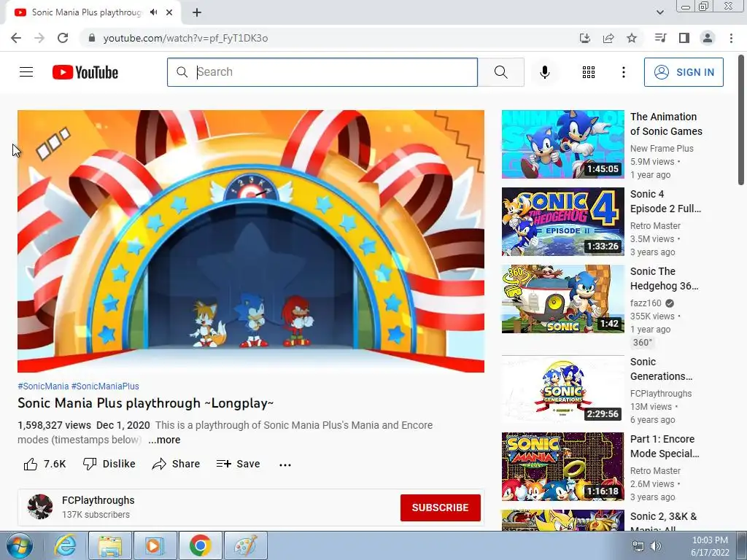Start voice search with the microphone

pos(545,72)
